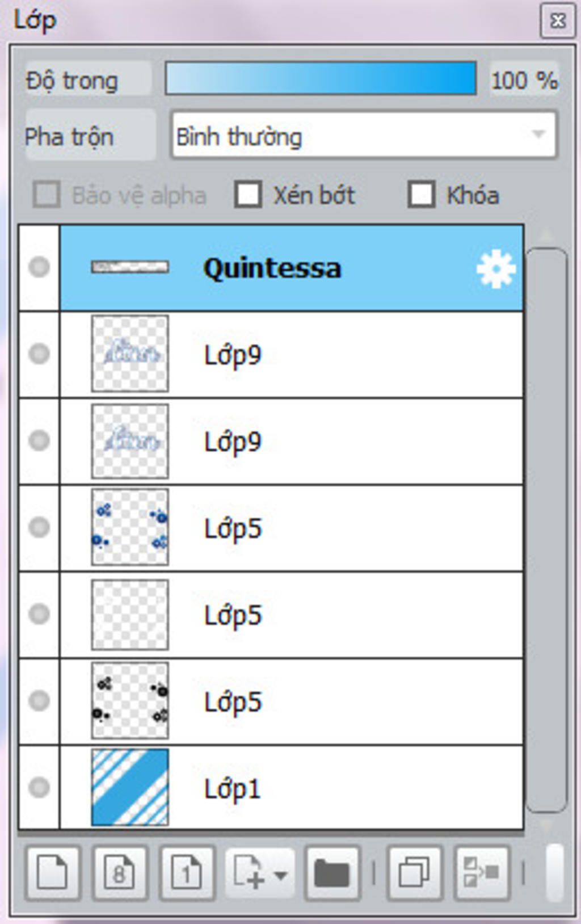This screenshot has height=924, width=581.
Task: Click the Lớp5 thumbnail with black dots
Action: pyautogui.click(x=130, y=701)
